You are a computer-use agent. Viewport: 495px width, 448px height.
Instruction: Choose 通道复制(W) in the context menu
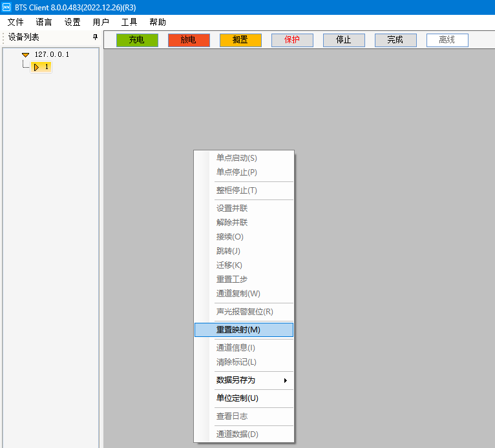pyautogui.click(x=244, y=294)
